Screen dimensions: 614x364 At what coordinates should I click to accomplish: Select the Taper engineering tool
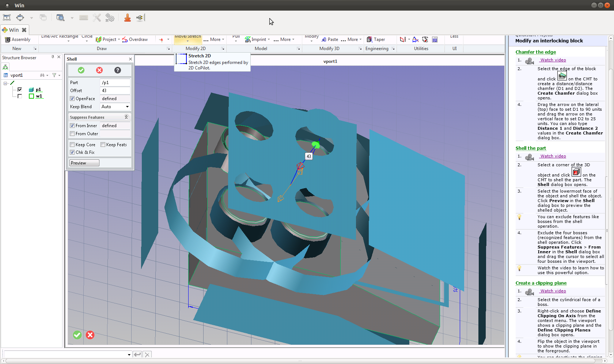coord(376,39)
